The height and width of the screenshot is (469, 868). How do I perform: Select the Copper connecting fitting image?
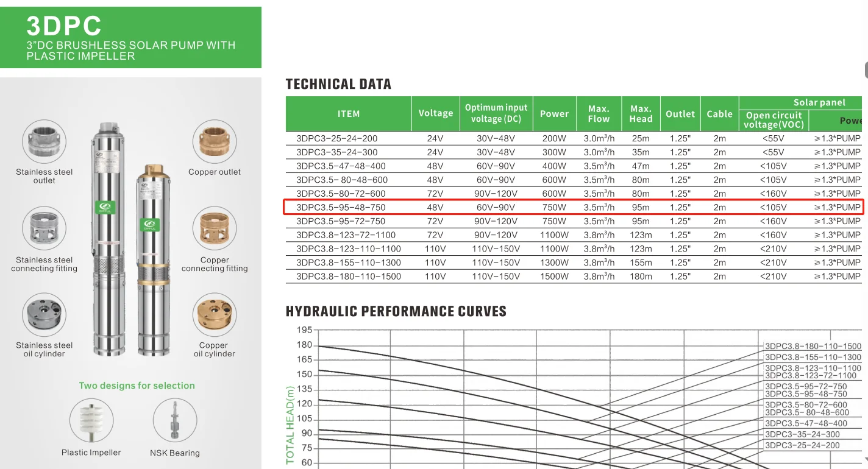pyautogui.click(x=215, y=229)
